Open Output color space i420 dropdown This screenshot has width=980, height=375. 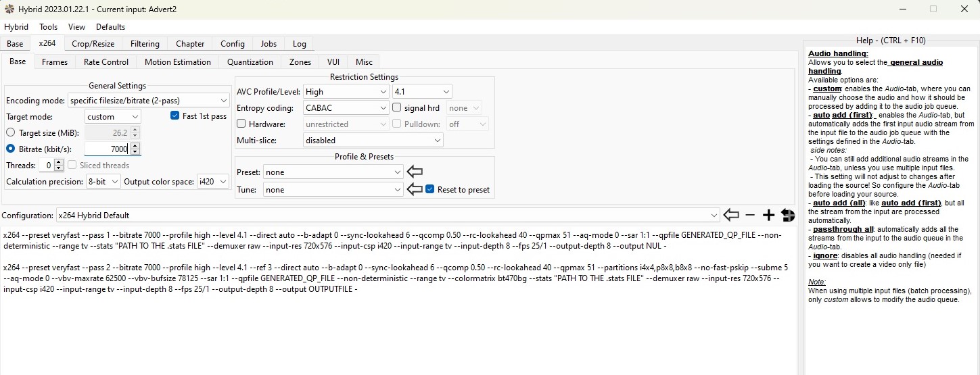click(x=212, y=182)
